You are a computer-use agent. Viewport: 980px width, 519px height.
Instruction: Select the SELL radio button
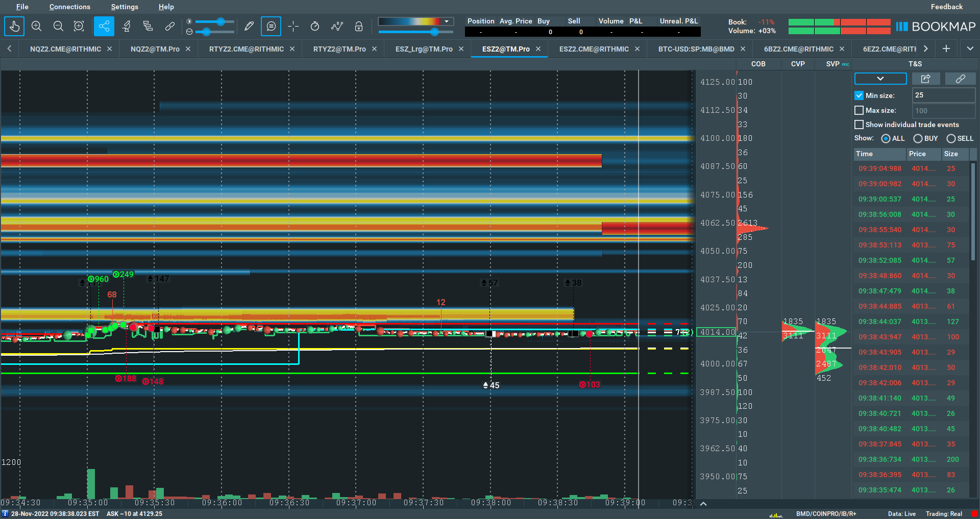click(951, 139)
